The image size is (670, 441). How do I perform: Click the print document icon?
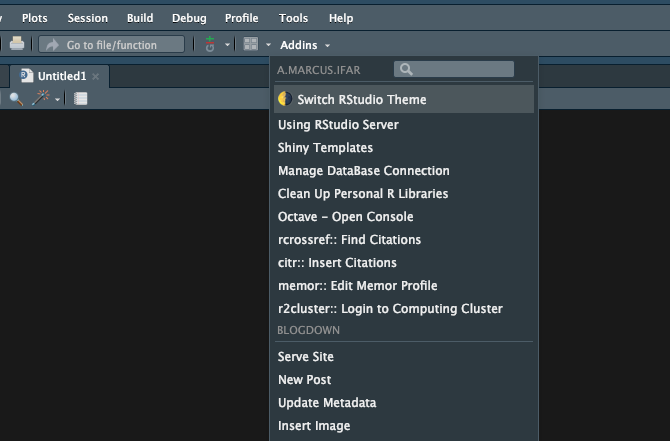pyautogui.click(x=17, y=44)
